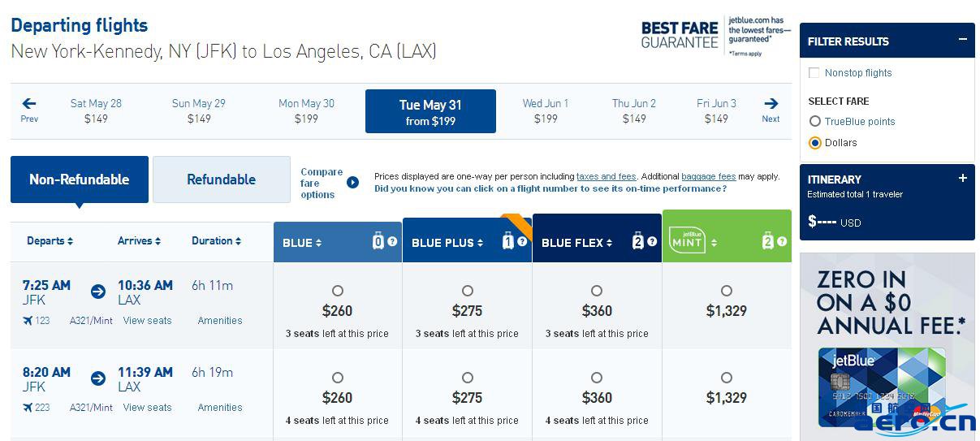View seats for the 8:20 AM flight
Screen dimensions: 980x441
click(148, 408)
